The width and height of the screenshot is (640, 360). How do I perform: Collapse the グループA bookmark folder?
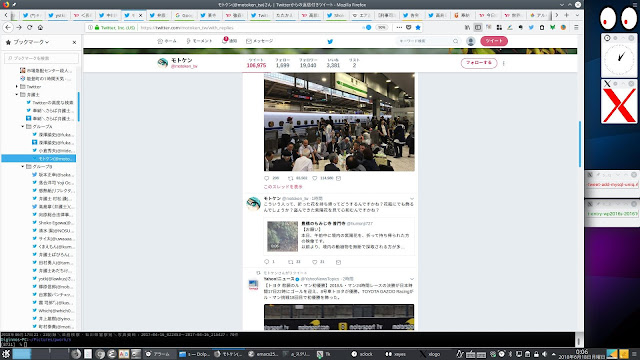pos(23,127)
